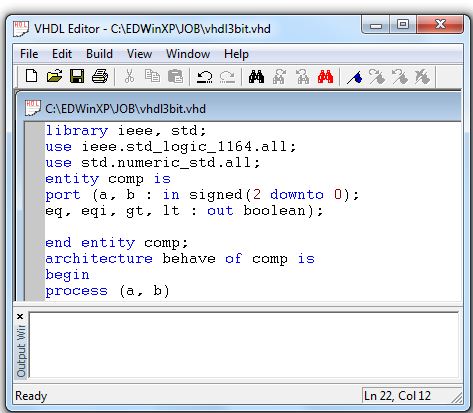Close the VHDL Editor window
The height and width of the screenshot is (413, 473).
tap(440, 25)
